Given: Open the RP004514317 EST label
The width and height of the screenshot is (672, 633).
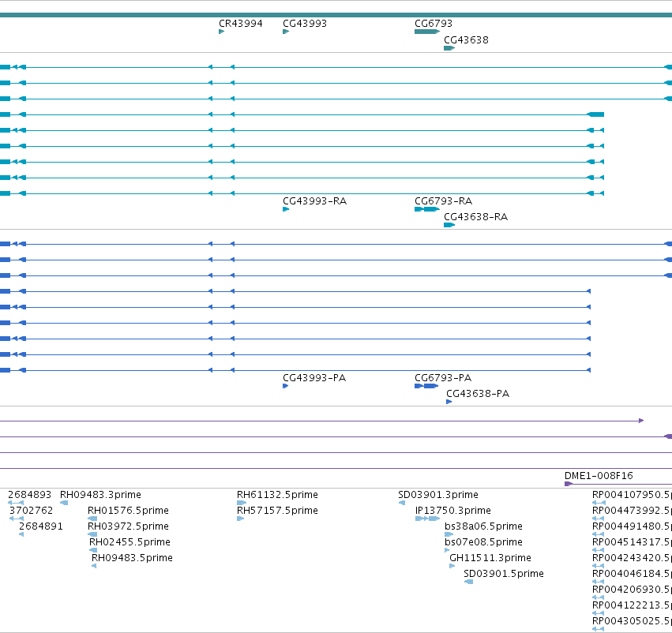Looking at the screenshot, I should [632, 542].
